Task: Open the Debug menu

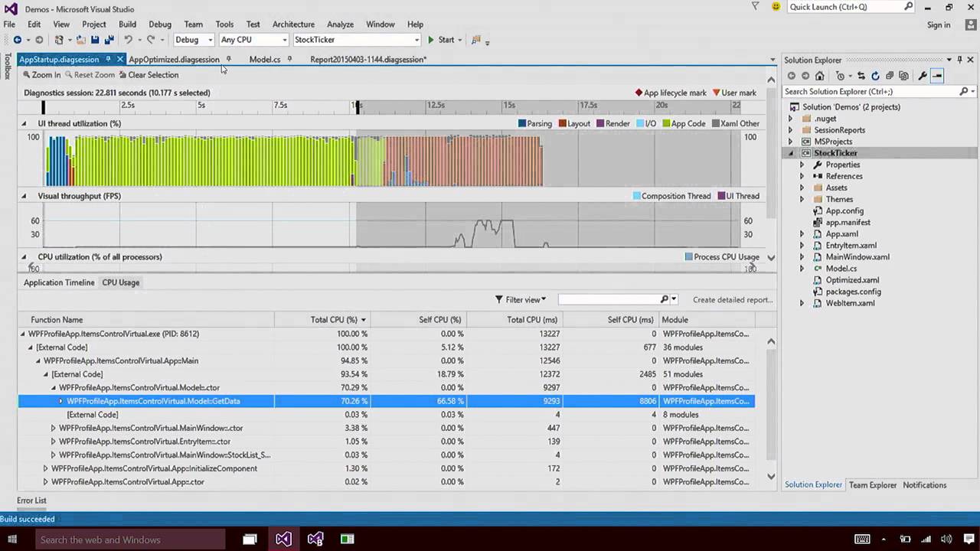Action: tap(160, 24)
